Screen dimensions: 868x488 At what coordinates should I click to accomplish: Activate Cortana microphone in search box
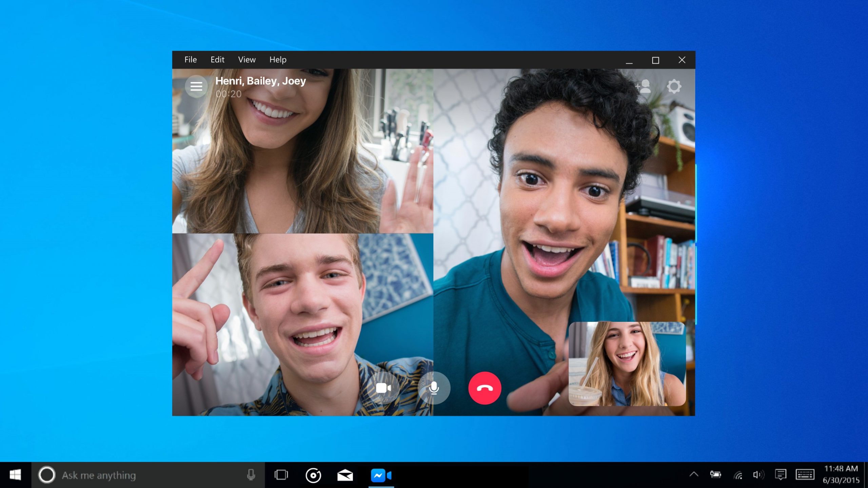(x=251, y=475)
